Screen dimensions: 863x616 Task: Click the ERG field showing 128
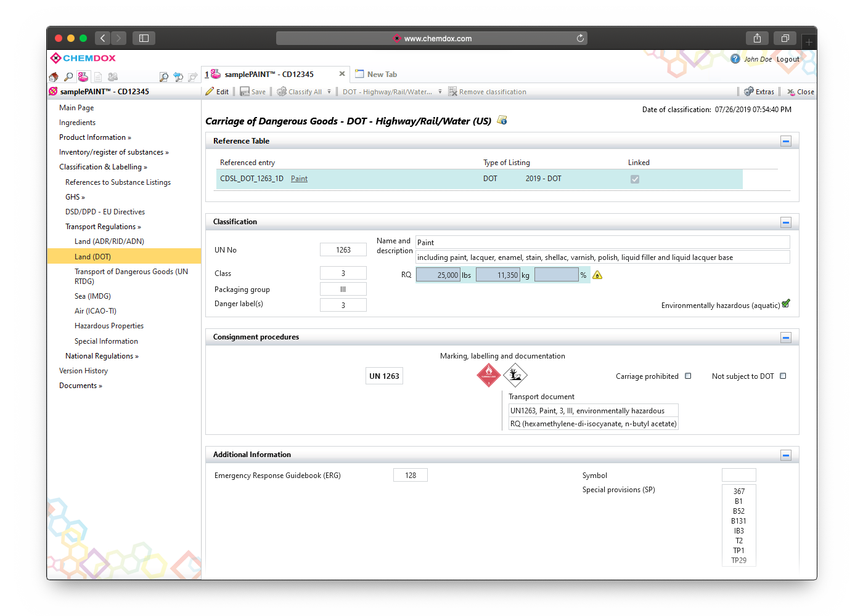(411, 475)
